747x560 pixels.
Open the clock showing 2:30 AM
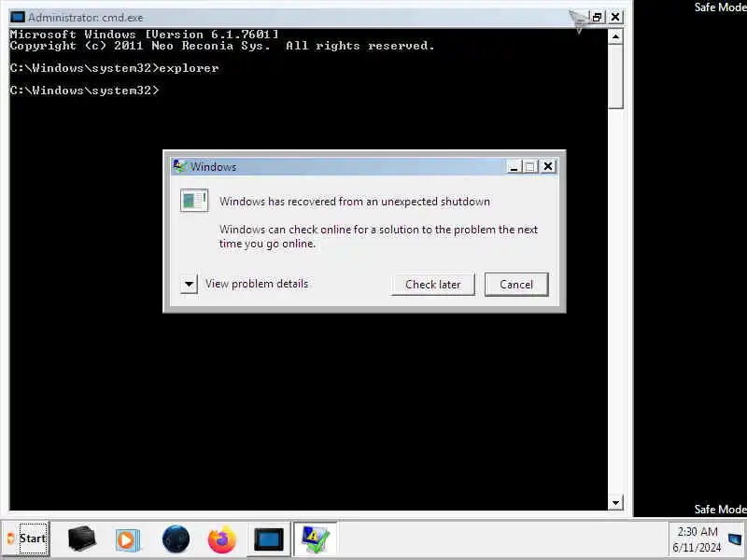point(698,531)
